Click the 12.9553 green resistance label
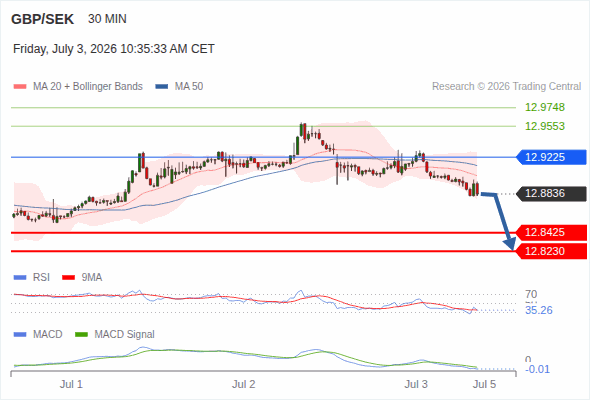 pos(545,126)
